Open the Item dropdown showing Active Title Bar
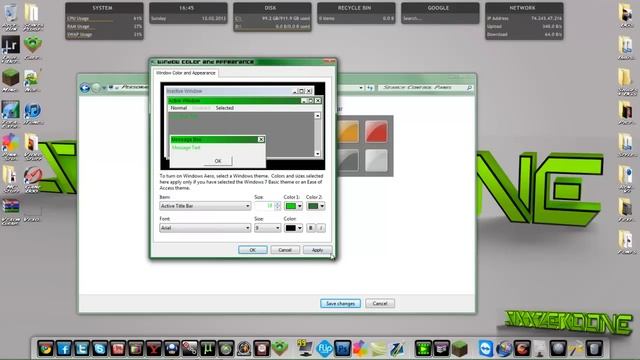 click(205, 206)
